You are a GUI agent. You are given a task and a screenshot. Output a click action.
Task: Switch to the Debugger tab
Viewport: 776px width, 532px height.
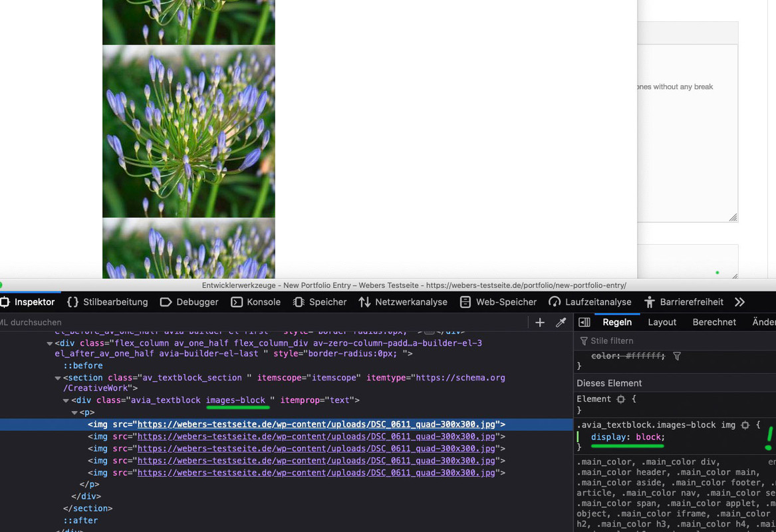point(189,302)
